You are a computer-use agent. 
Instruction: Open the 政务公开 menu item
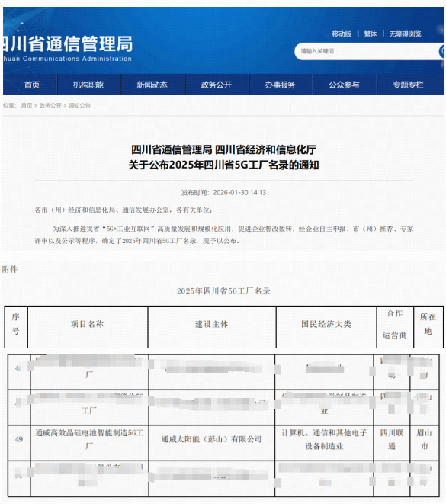tap(217, 85)
